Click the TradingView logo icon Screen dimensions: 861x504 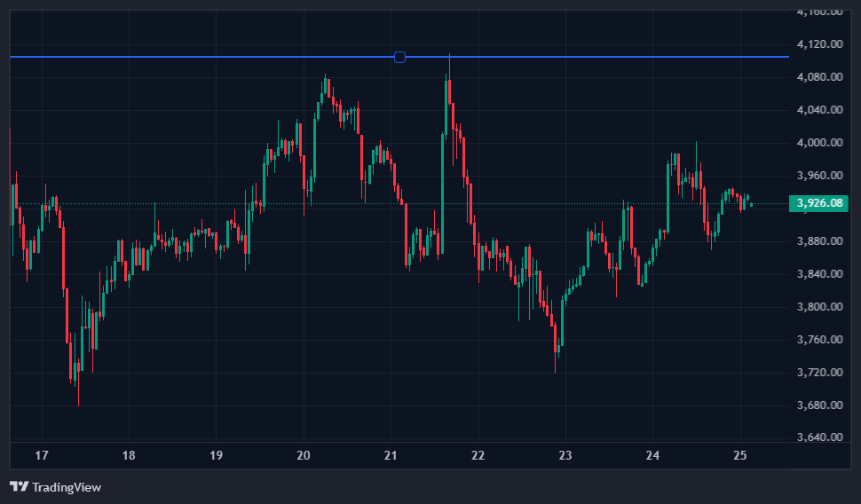coord(19,486)
